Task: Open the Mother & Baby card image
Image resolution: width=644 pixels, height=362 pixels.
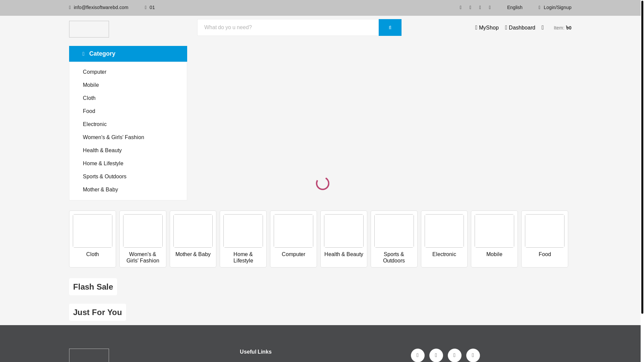Action: pyautogui.click(x=193, y=231)
